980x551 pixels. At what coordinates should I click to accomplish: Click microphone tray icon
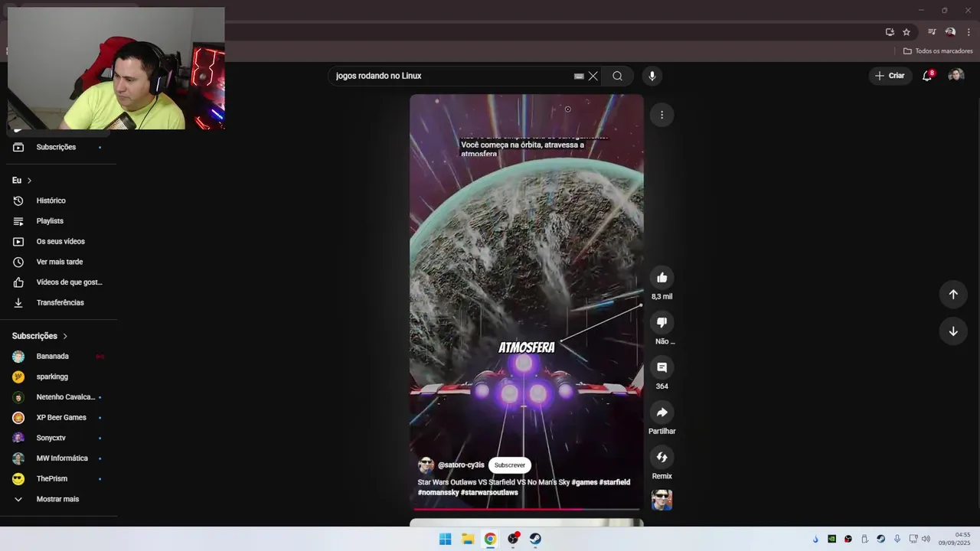point(897,539)
